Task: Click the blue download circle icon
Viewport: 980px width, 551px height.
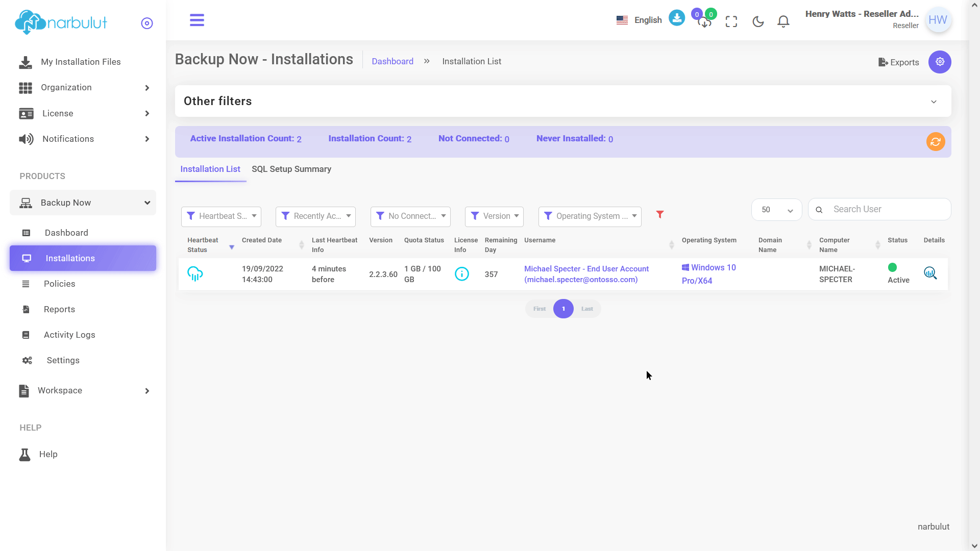Action: [677, 18]
